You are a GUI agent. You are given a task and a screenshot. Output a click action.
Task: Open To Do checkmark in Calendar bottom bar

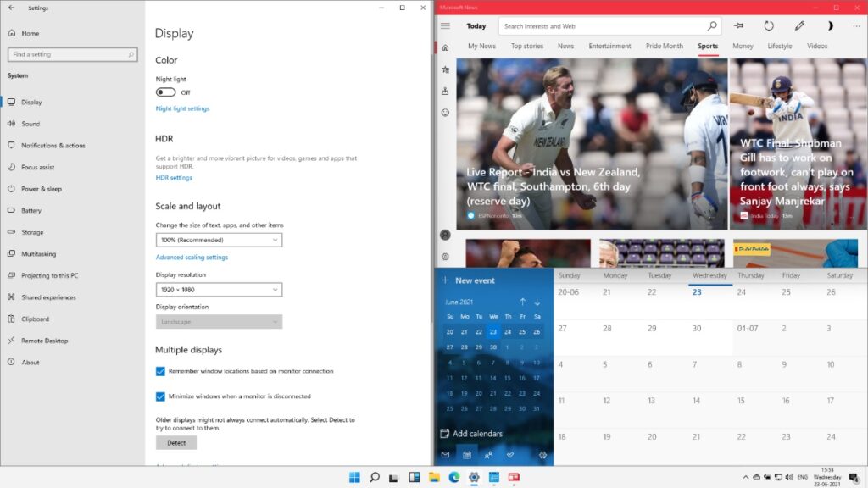(509, 455)
